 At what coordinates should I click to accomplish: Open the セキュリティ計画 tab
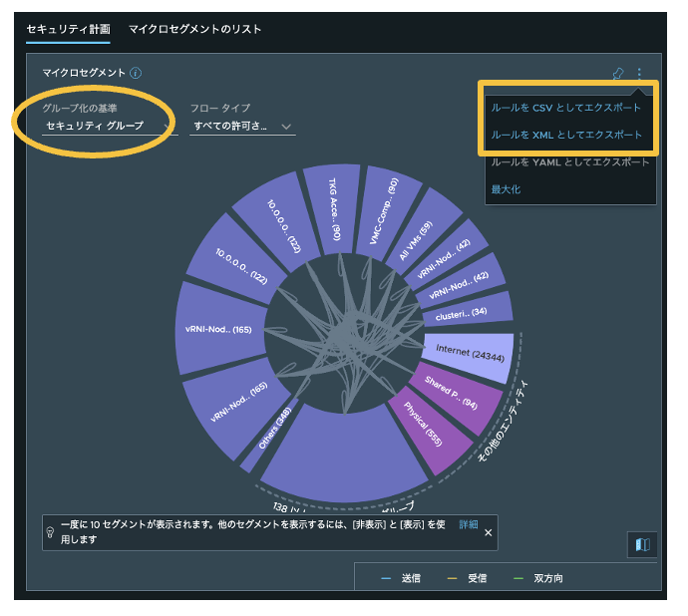[68, 29]
